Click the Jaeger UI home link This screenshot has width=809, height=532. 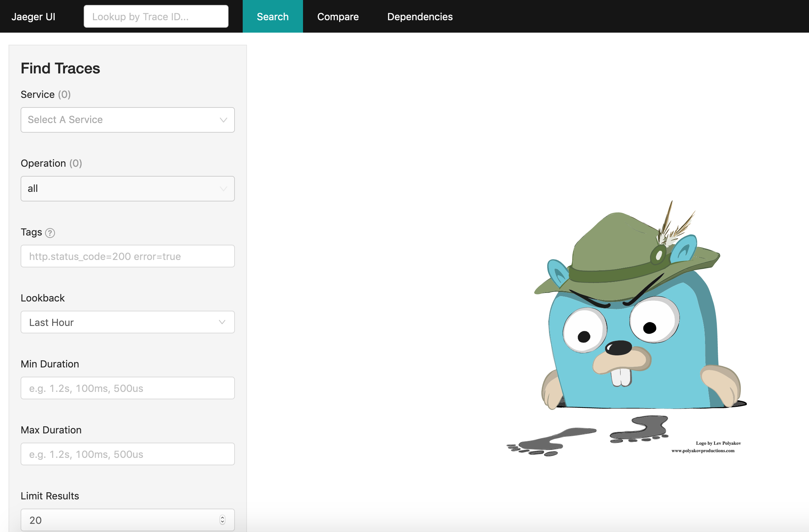click(x=33, y=16)
